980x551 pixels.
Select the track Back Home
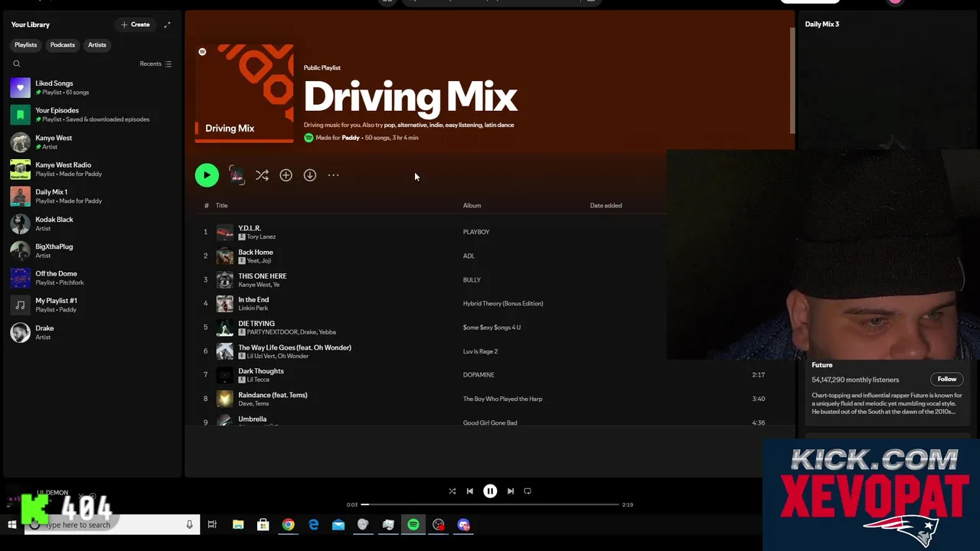(x=256, y=252)
